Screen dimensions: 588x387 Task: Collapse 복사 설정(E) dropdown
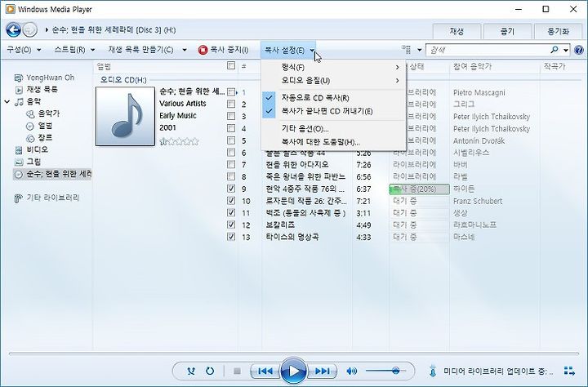[x=289, y=50]
